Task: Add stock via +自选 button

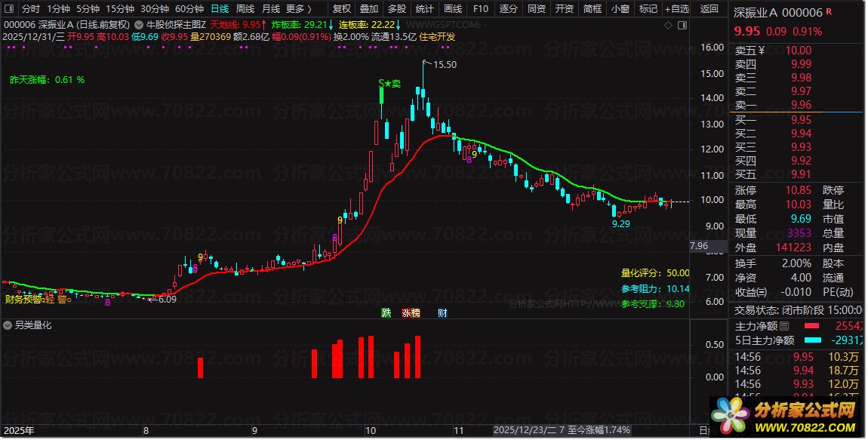Action: tap(677, 9)
